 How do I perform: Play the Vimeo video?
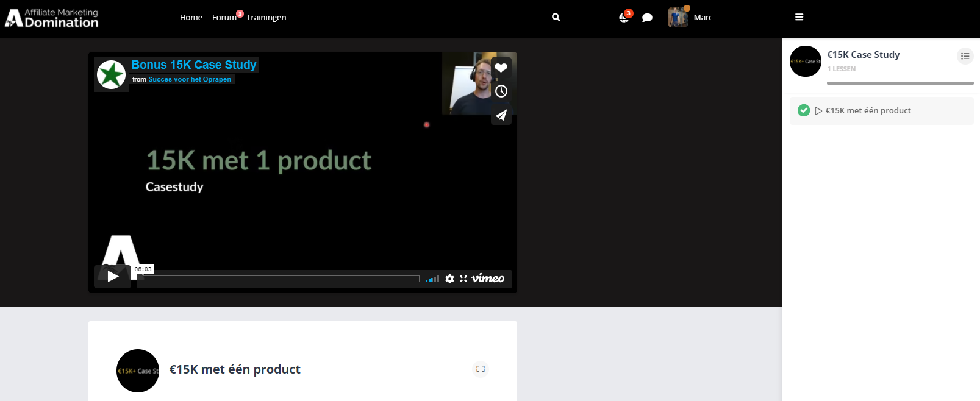pos(113,277)
